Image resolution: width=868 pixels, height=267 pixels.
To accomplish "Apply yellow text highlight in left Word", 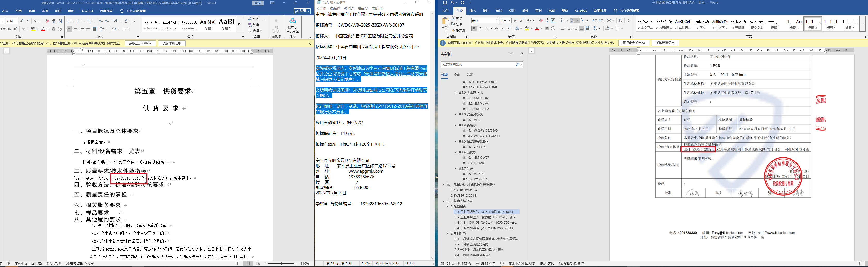I will 33,29.
